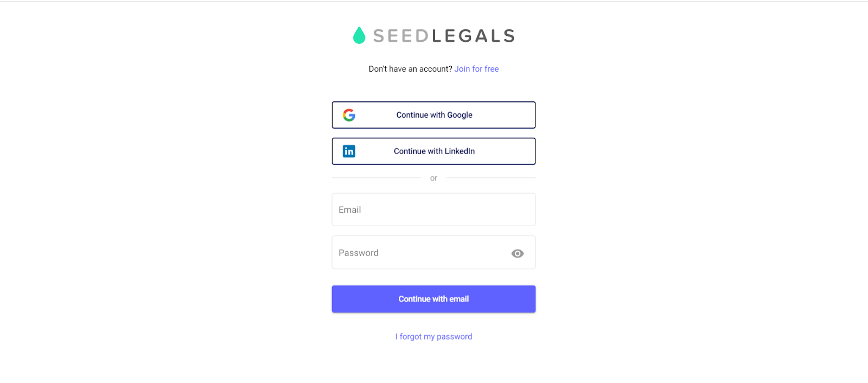
Task: Click the divider line left of "or"
Action: coord(376,178)
